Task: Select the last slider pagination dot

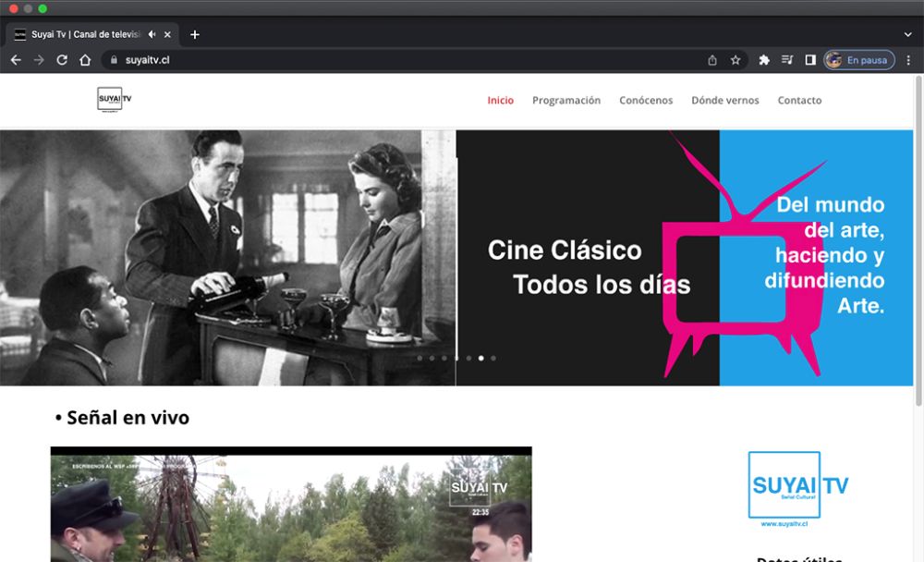Action: [x=493, y=358]
